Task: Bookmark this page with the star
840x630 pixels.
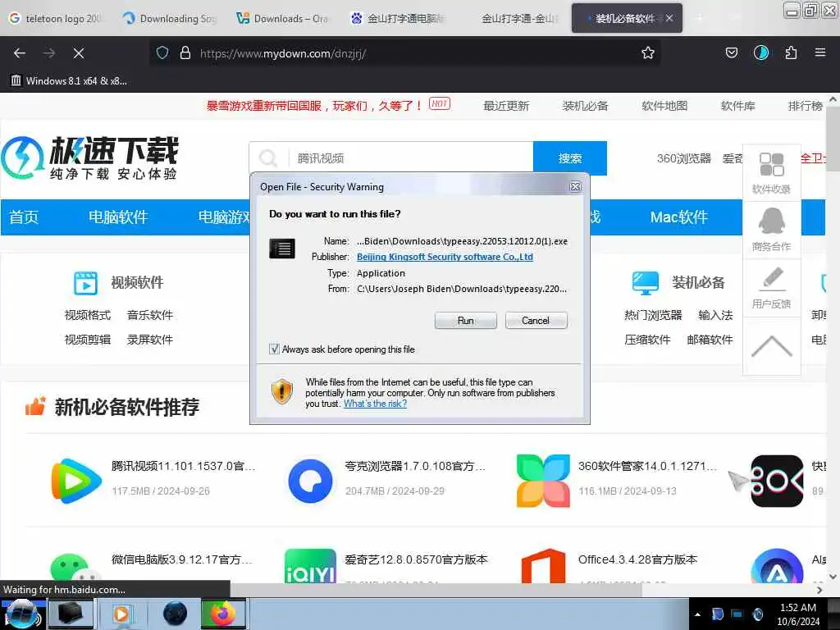Action: (x=648, y=52)
